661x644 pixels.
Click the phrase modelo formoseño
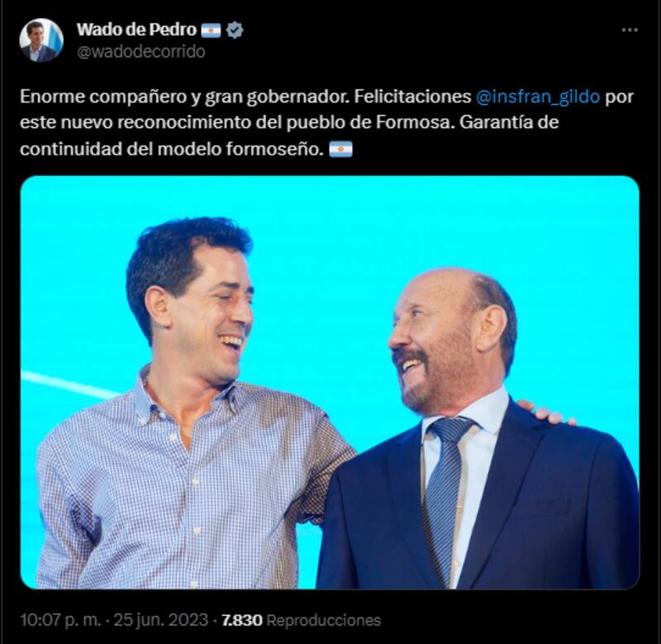click(240, 149)
